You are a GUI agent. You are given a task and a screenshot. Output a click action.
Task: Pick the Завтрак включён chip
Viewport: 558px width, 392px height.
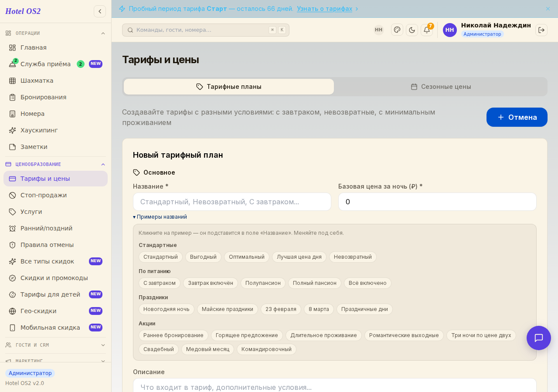(211, 283)
